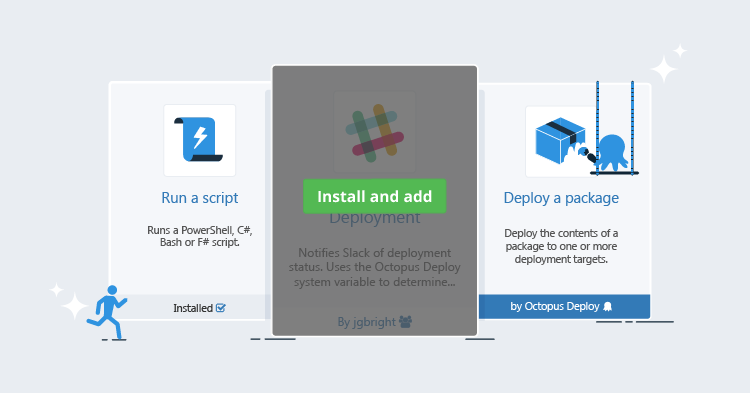Image resolution: width=750 pixels, height=393 pixels.
Task: Click the Installed label text
Action: tap(193, 308)
